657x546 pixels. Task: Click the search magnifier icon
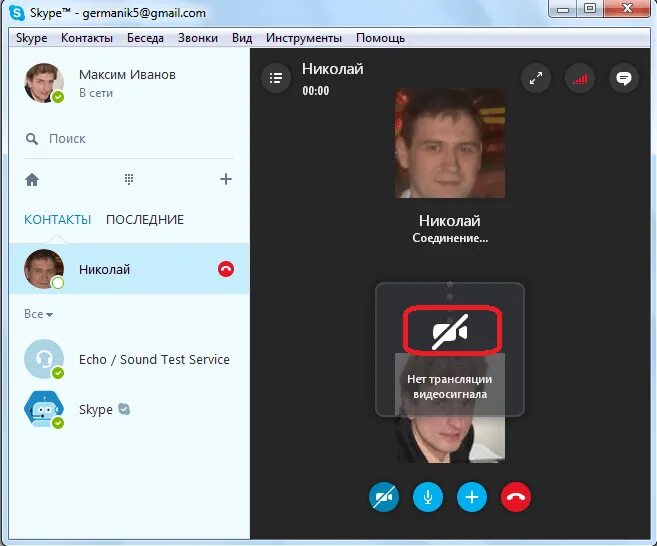[32, 139]
